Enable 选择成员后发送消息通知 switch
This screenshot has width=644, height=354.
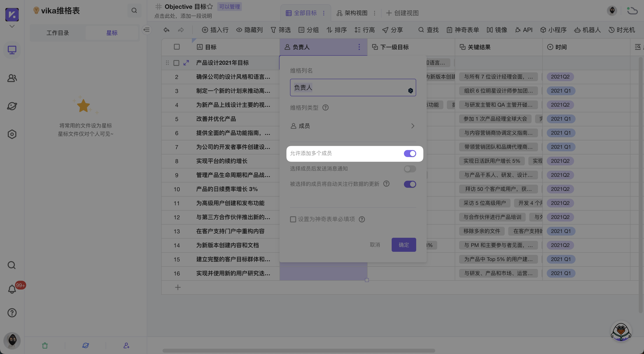tap(410, 169)
